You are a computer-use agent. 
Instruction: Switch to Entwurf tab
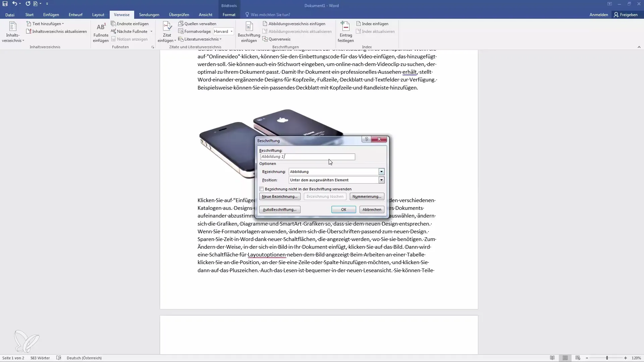(75, 15)
